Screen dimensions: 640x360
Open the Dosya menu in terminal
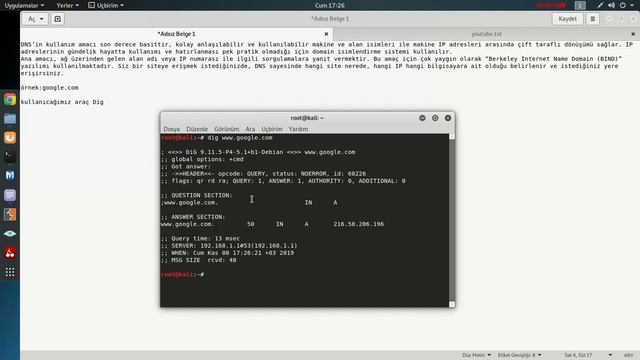point(171,129)
